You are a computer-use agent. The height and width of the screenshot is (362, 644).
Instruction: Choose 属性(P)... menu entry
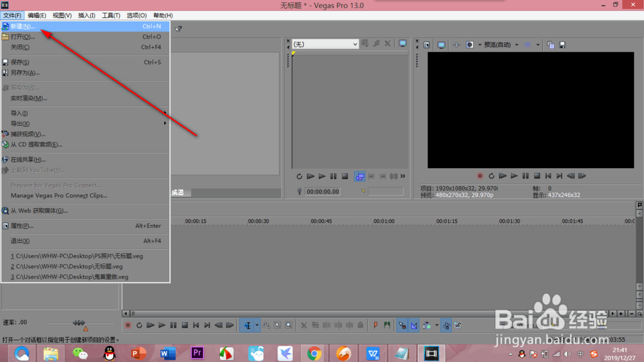coord(86,225)
